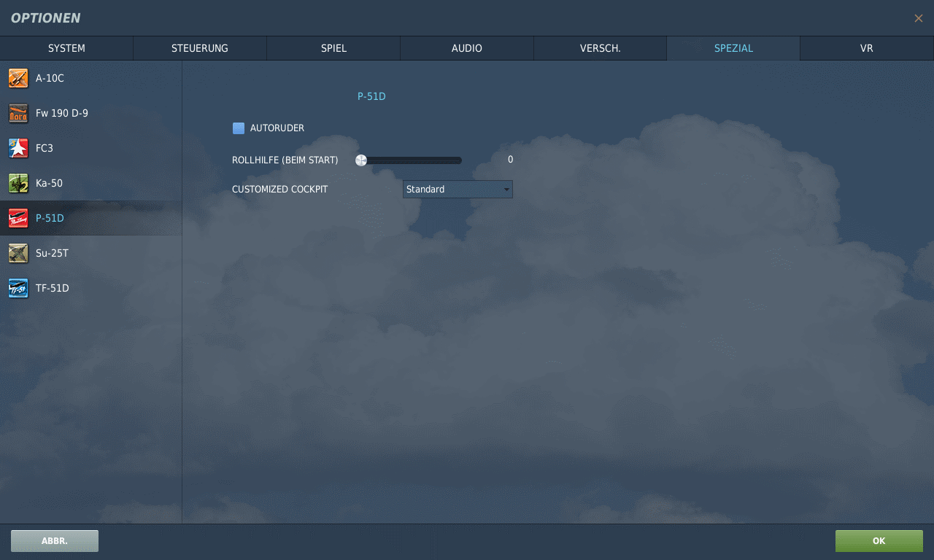Select the Fw 190 D-9 Dora icon

coord(18,113)
